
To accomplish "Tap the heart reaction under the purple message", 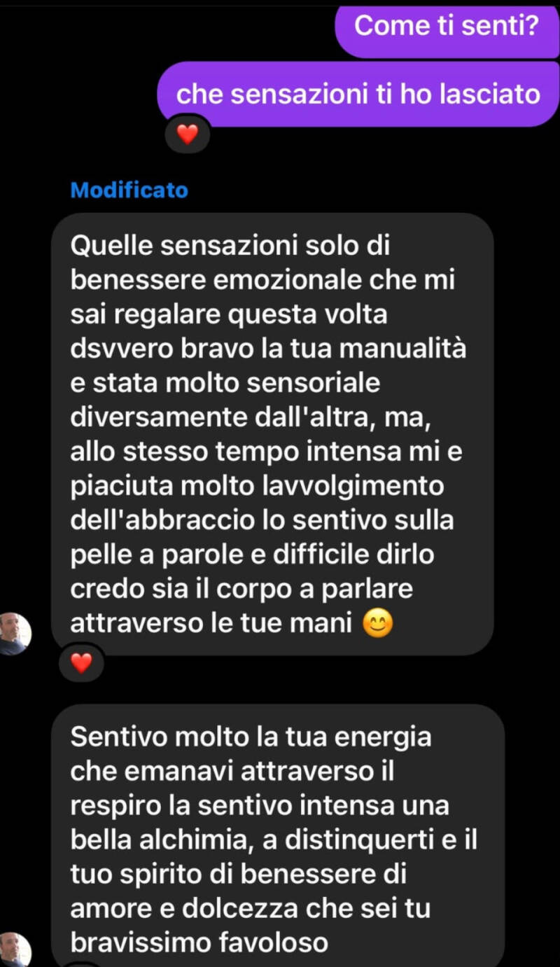I will coord(187,134).
